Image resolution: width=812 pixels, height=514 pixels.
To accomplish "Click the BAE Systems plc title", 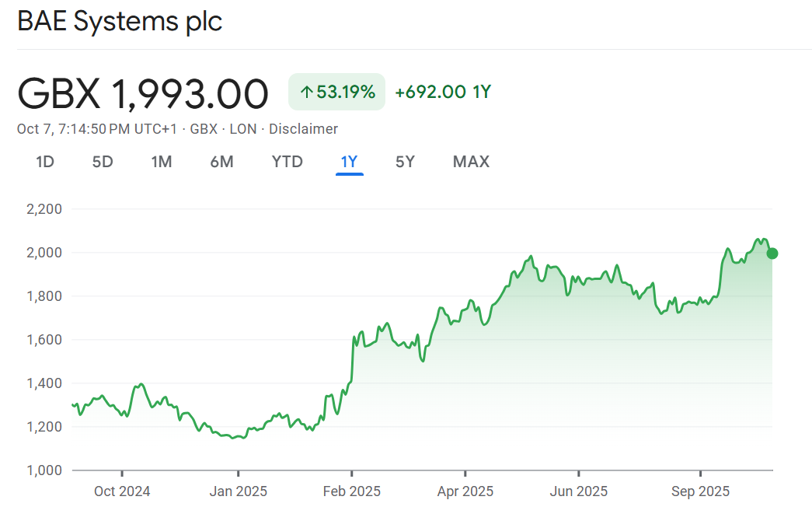I will pos(120,22).
